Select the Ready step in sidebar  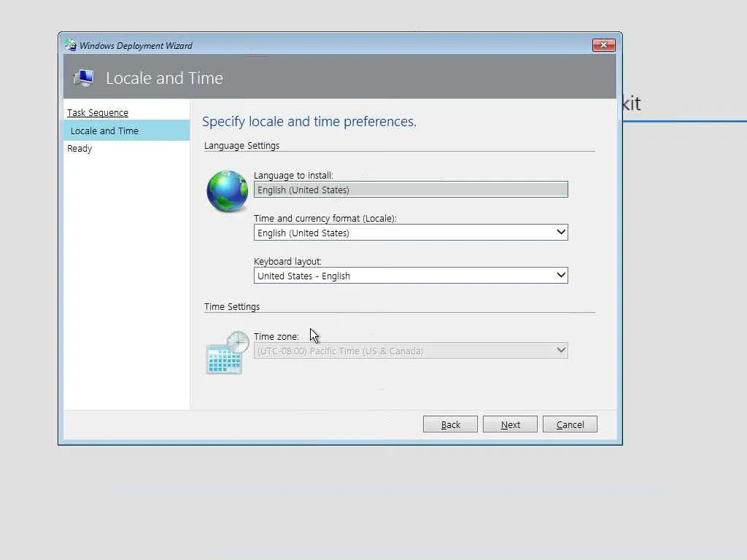pyautogui.click(x=80, y=149)
